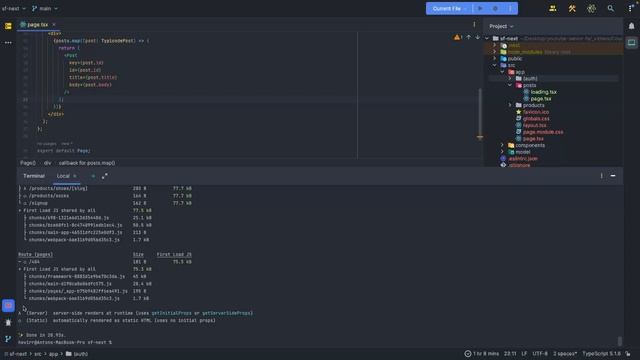Viewport: 640px width, 360px height.
Task: Click the callback for posts.map() breadcrumb
Action: (87, 163)
